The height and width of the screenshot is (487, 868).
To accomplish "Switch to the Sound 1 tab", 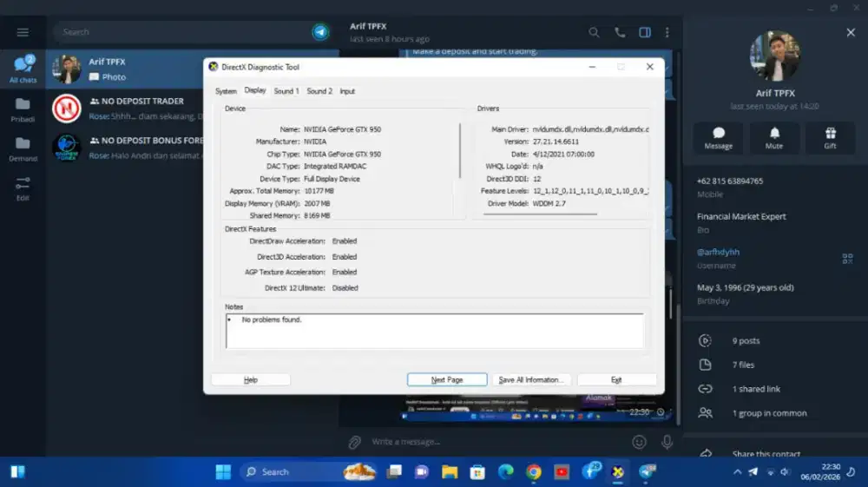I will [x=286, y=91].
